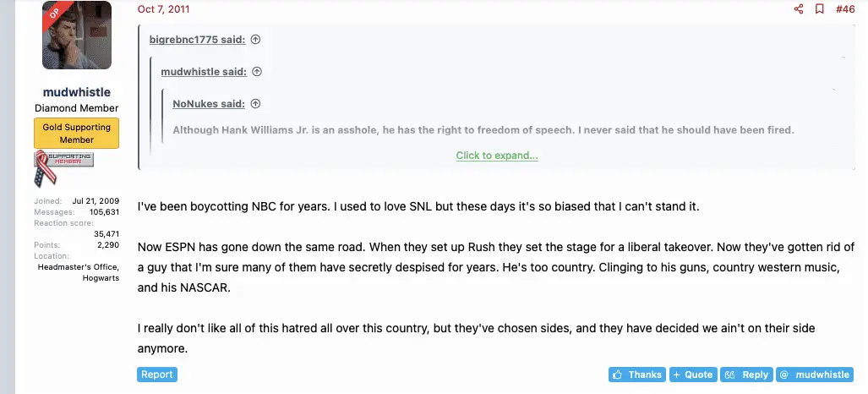This screenshot has height=394, width=868.
Task: Open the "NoNukes said:" quote link
Action: [209, 104]
